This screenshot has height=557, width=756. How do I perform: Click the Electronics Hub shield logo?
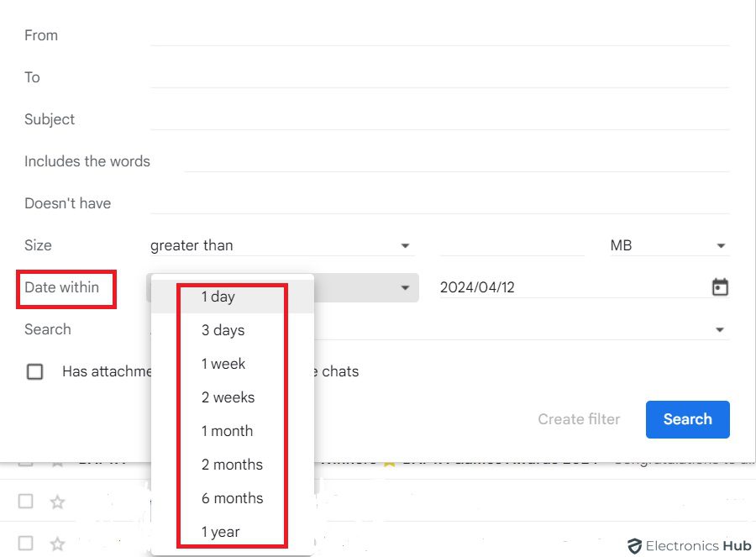(634, 544)
